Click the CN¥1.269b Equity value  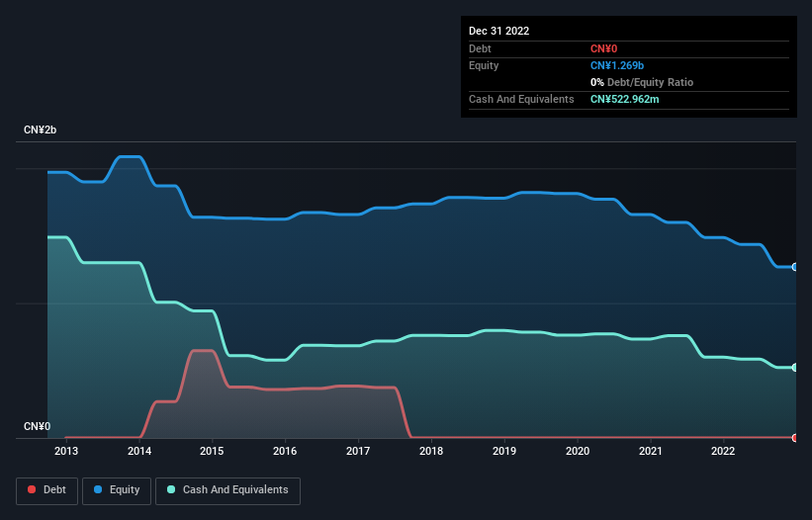coord(617,65)
